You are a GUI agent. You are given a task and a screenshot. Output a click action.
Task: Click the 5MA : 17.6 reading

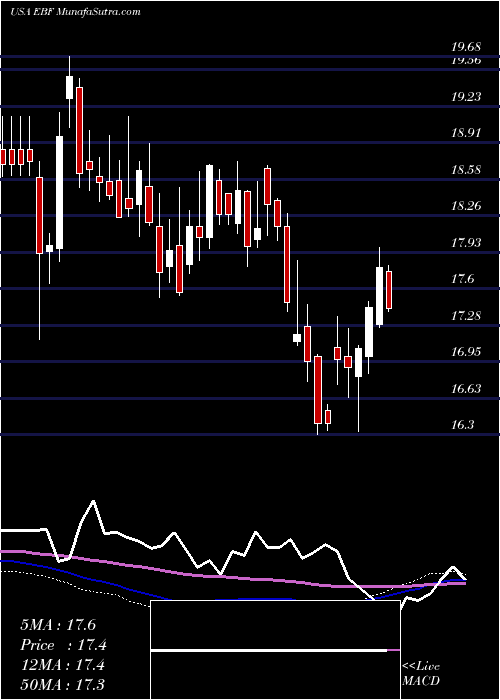click(x=58, y=625)
